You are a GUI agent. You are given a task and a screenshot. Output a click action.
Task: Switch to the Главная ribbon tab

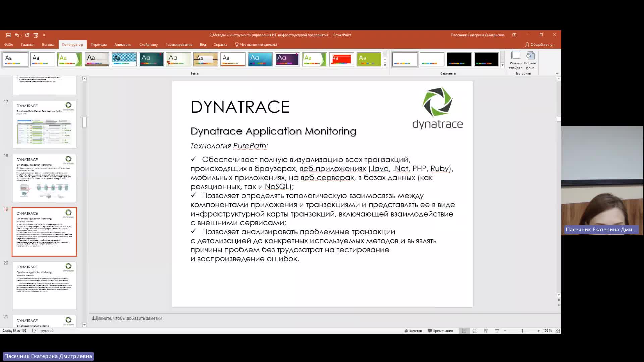[x=28, y=44]
